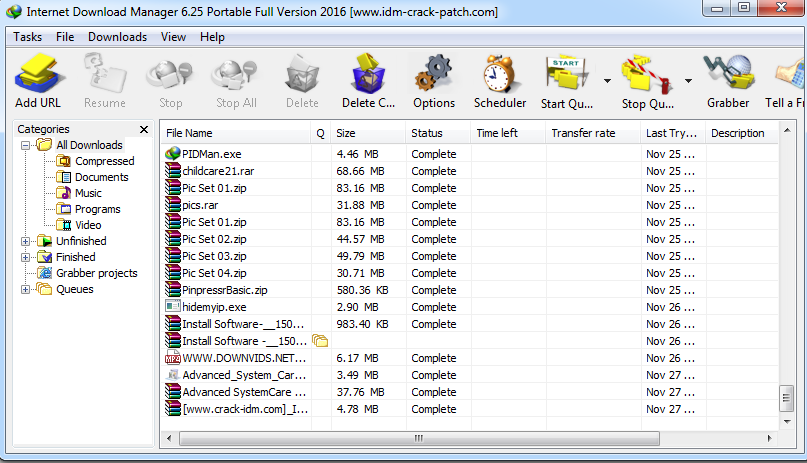The width and height of the screenshot is (807, 463).
Task: Click the horizontal scrollbar right arrow
Action: [x=769, y=438]
